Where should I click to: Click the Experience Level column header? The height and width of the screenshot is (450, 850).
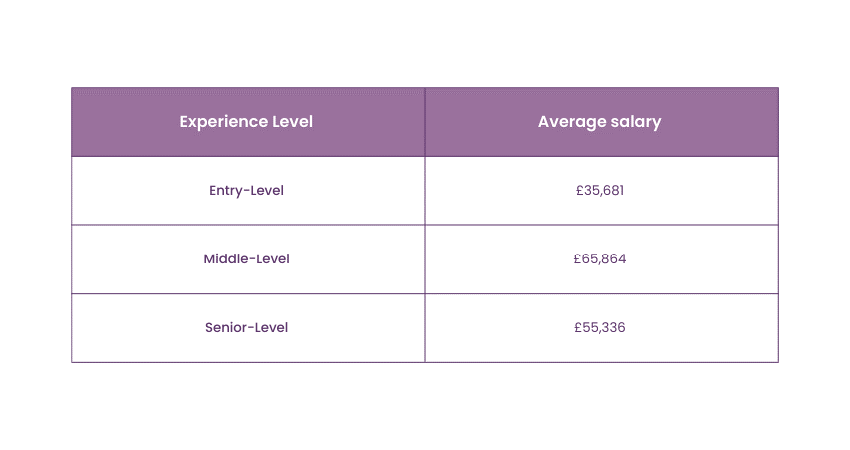pyautogui.click(x=246, y=122)
